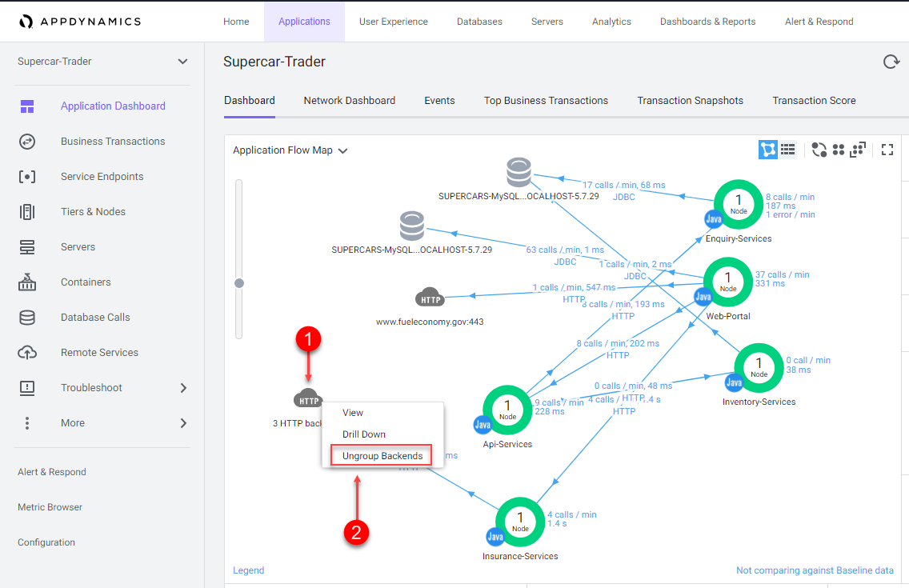
Task: Open Metric Browser from the sidebar
Action: (x=50, y=507)
